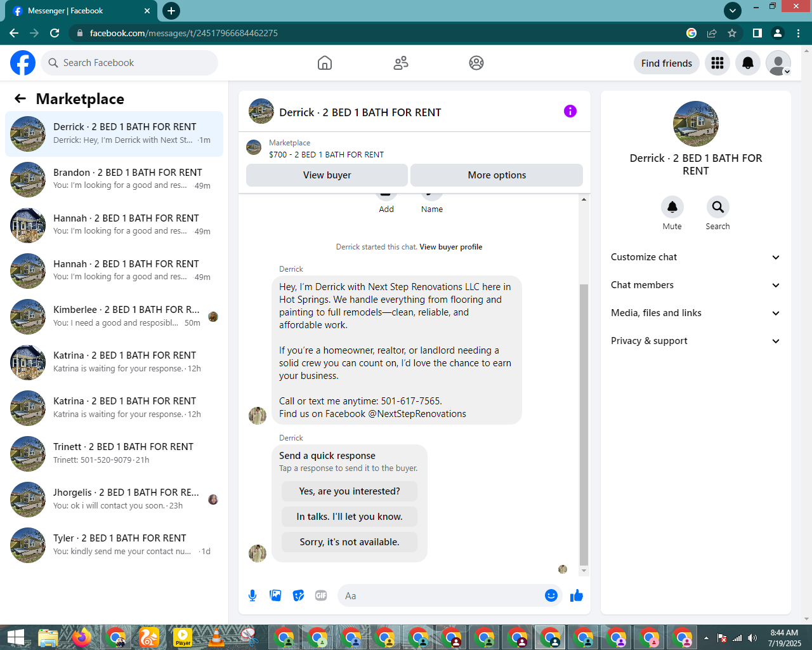812x650 pixels.
Task: Click the Facebook logo icon
Action: (x=23, y=63)
